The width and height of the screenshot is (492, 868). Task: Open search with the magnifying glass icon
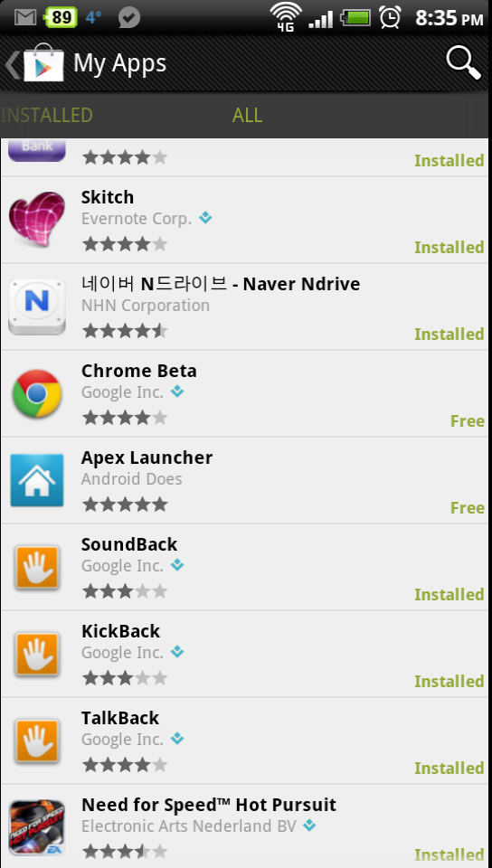click(x=463, y=63)
